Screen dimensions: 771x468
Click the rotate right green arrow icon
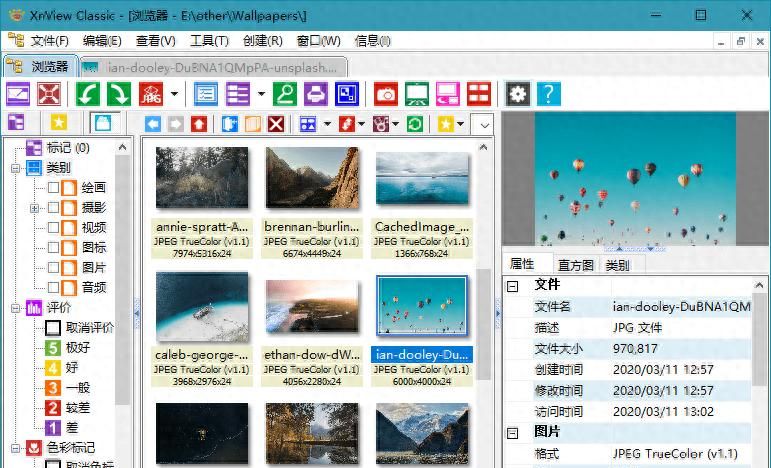tap(119, 94)
